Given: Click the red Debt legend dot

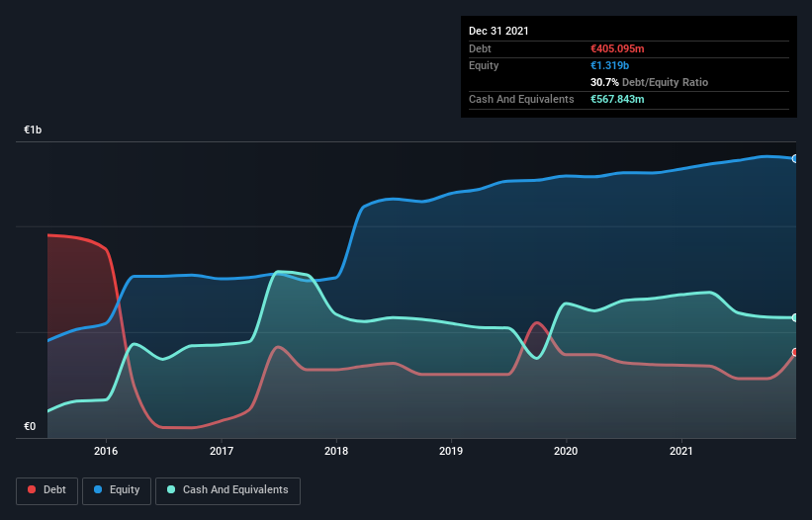Looking at the screenshot, I should [32, 489].
